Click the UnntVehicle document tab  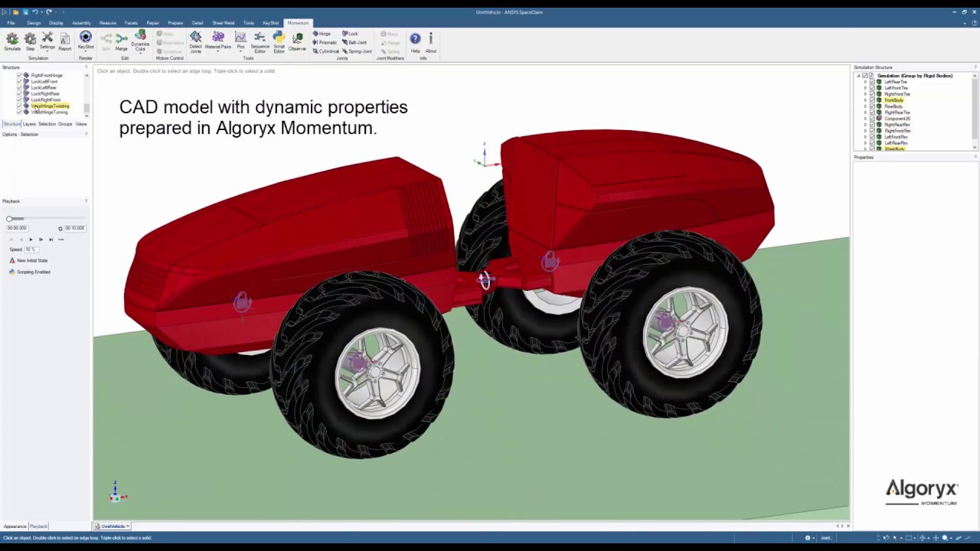(113, 527)
